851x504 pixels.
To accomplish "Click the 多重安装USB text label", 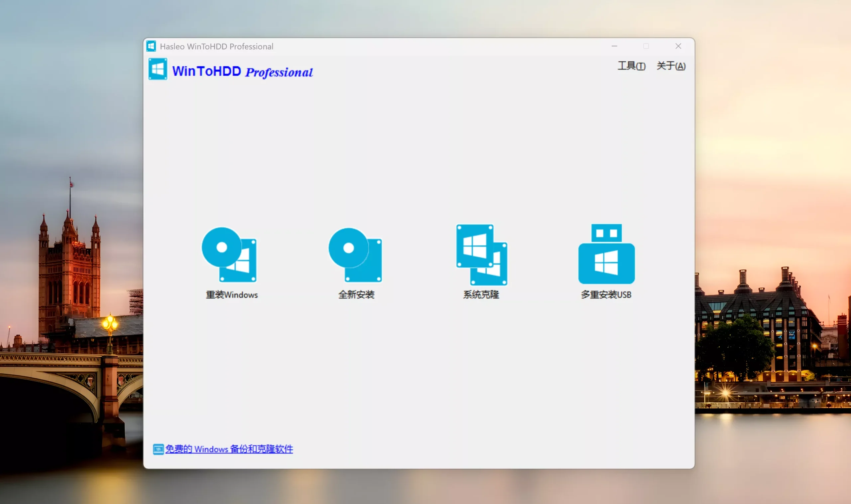I will (x=606, y=295).
